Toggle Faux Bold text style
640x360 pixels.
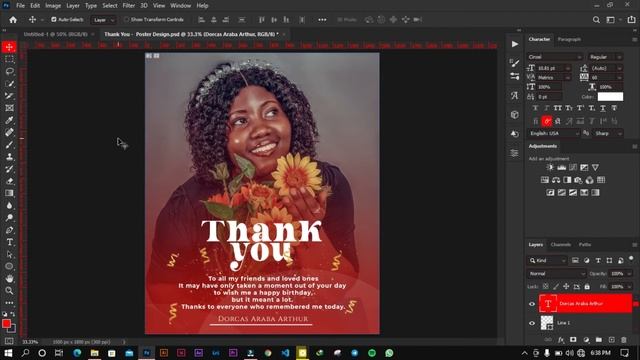pyautogui.click(x=536, y=108)
